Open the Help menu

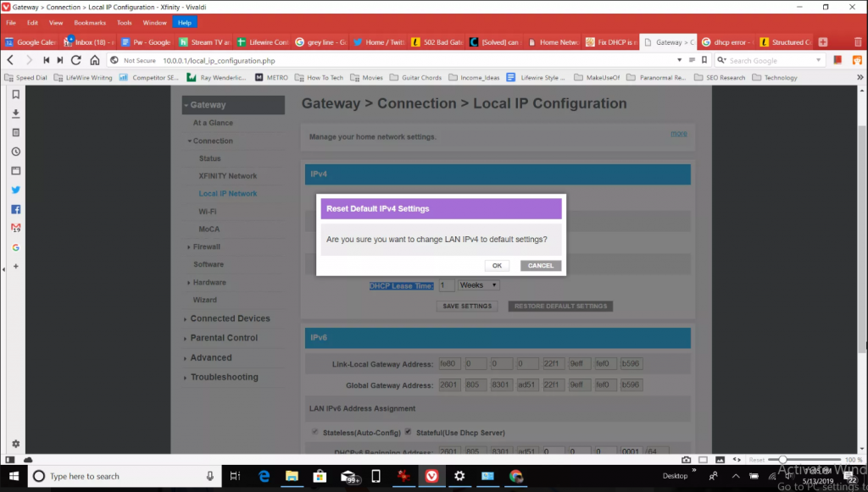(184, 23)
